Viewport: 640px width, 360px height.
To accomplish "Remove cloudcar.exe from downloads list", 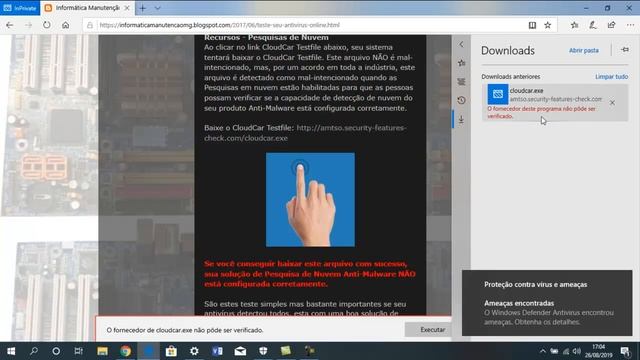I will 612,103.
